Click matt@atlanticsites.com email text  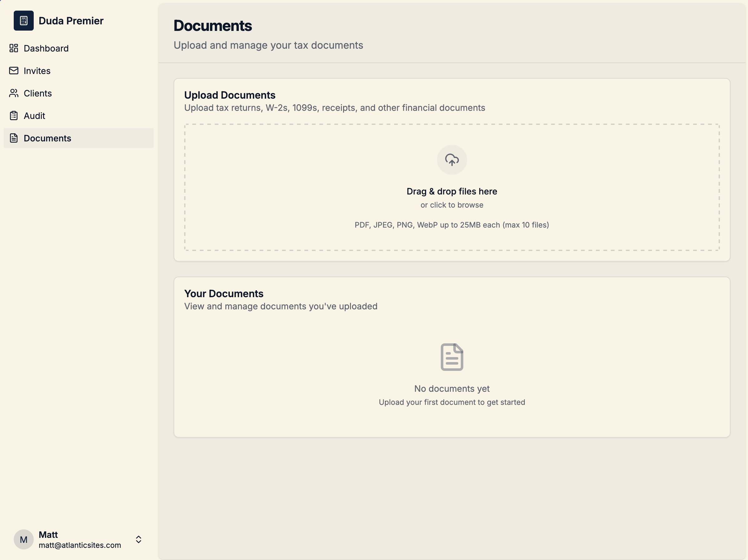pyautogui.click(x=80, y=545)
